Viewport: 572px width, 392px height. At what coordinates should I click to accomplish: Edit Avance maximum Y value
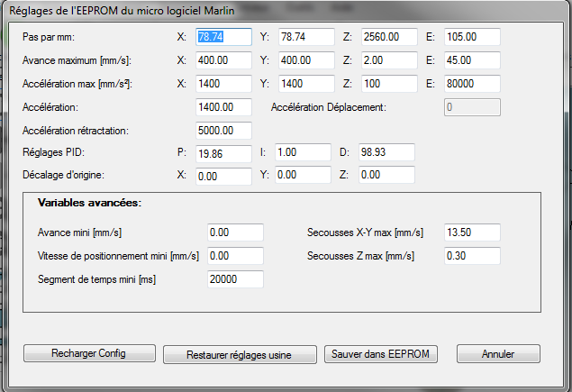[x=306, y=60]
